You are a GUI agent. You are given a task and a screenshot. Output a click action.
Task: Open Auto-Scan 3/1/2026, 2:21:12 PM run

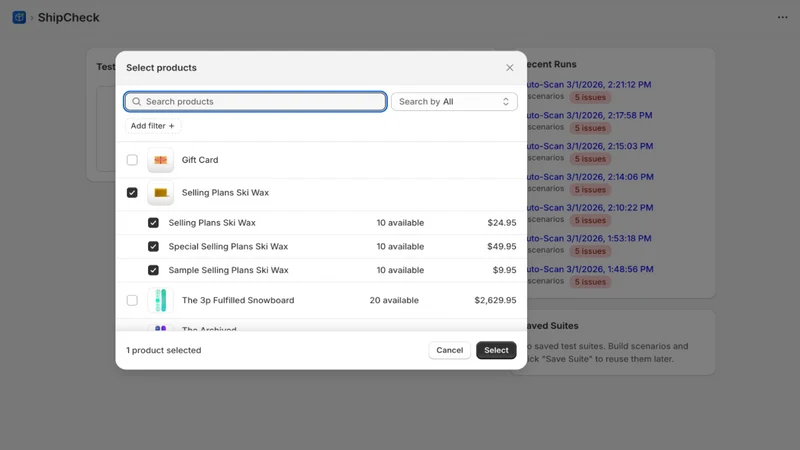coord(589,85)
